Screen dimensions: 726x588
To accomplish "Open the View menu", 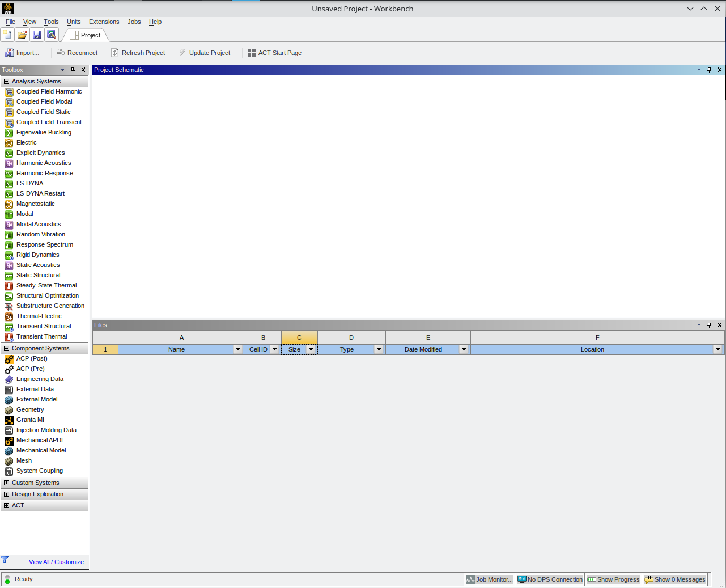I will (29, 22).
